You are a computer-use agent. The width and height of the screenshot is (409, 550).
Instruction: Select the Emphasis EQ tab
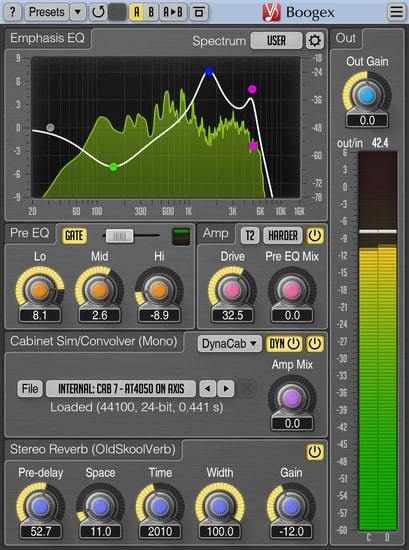(47, 38)
